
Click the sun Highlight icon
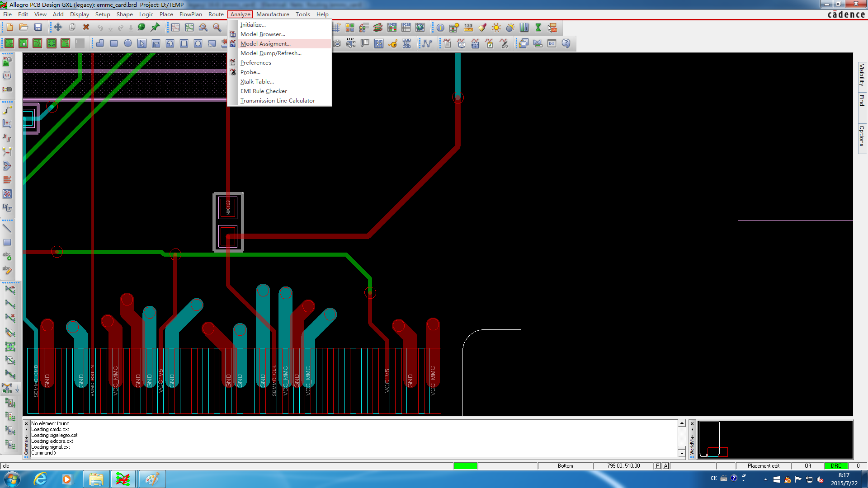(x=496, y=28)
